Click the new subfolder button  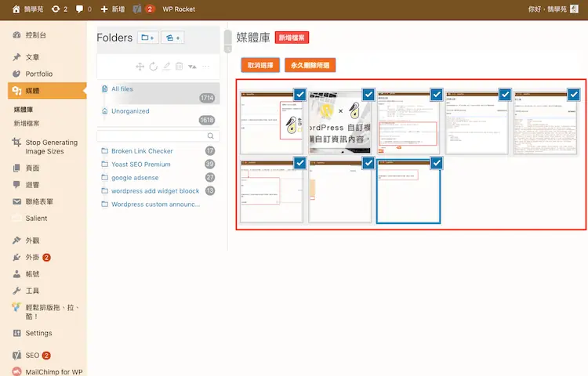click(x=172, y=38)
